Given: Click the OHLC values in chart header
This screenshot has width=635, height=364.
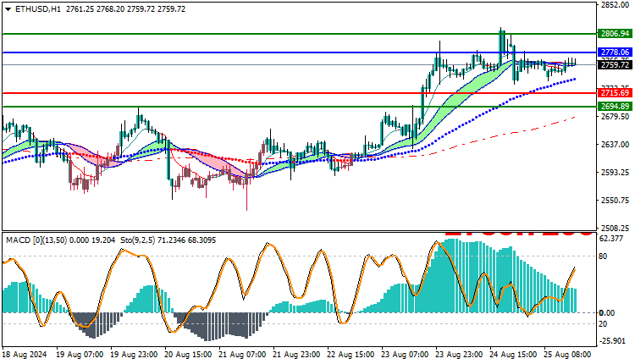Looking at the screenshot, I should 125,9.
